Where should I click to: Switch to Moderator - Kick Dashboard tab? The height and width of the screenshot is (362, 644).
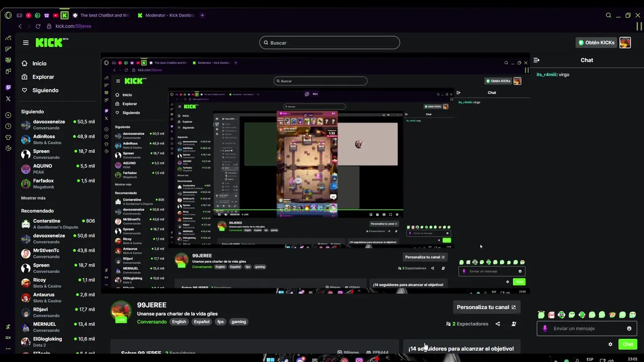tap(166, 15)
